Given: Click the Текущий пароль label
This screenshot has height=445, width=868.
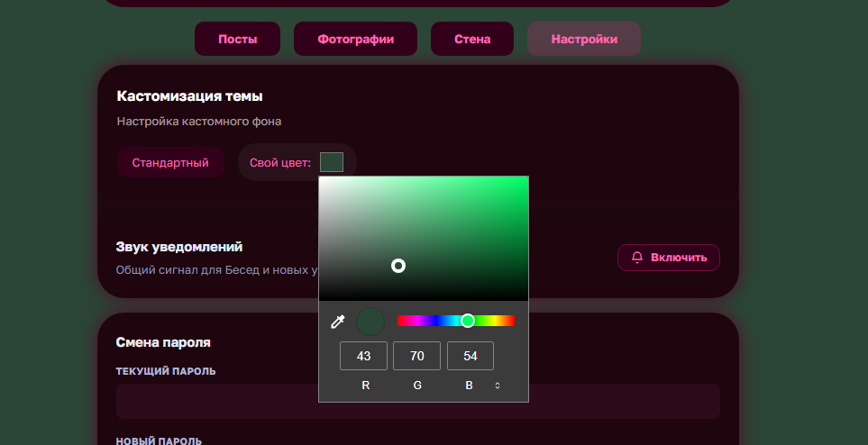Looking at the screenshot, I should (x=166, y=371).
